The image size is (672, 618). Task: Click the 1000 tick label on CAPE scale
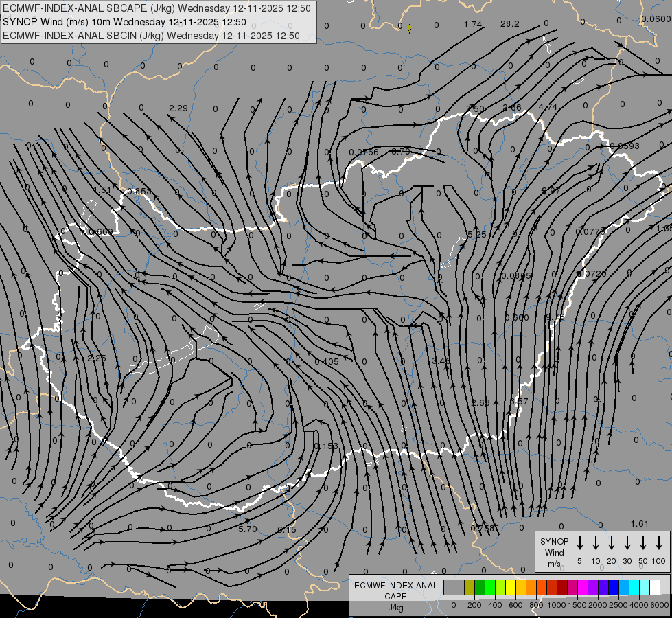pos(556,605)
